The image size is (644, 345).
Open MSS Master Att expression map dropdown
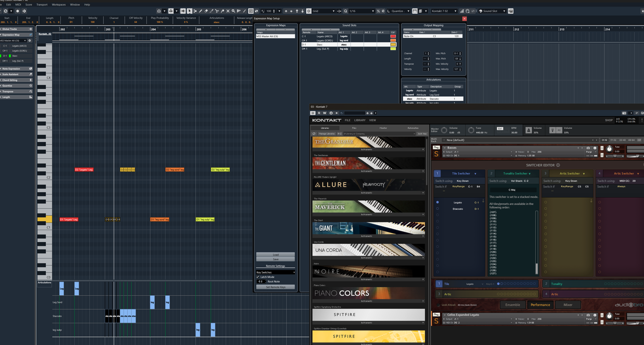[13, 41]
